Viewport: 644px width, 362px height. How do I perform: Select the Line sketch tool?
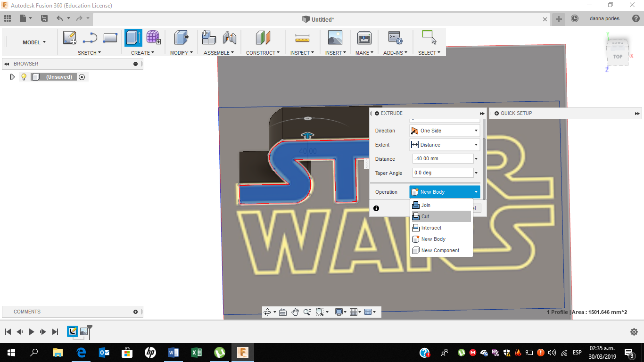point(90,38)
